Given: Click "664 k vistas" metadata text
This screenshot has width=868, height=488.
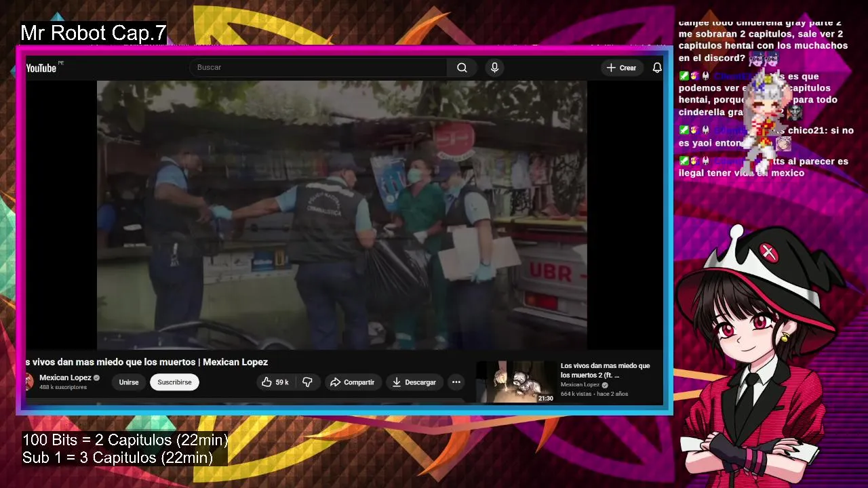Looking at the screenshot, I should click(576, 394).
